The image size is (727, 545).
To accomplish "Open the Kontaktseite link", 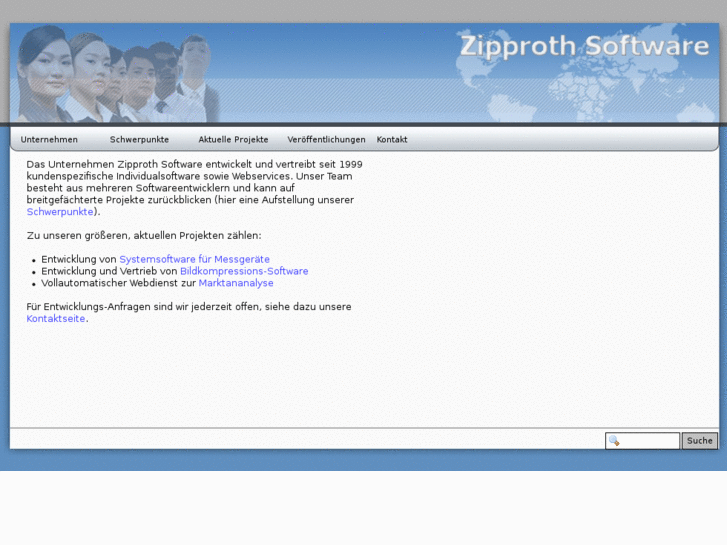I will (56, 319).
